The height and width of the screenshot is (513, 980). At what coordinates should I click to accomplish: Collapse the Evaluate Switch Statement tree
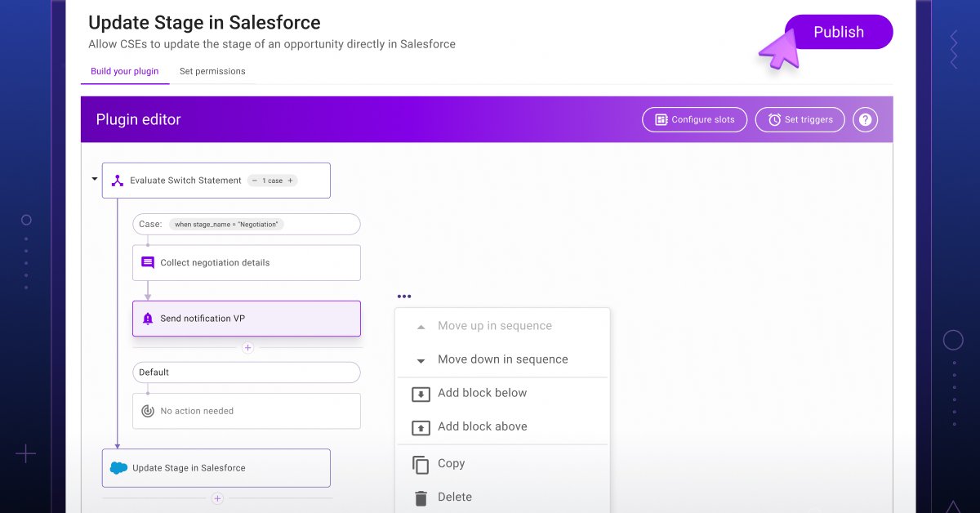click(95, 179)
